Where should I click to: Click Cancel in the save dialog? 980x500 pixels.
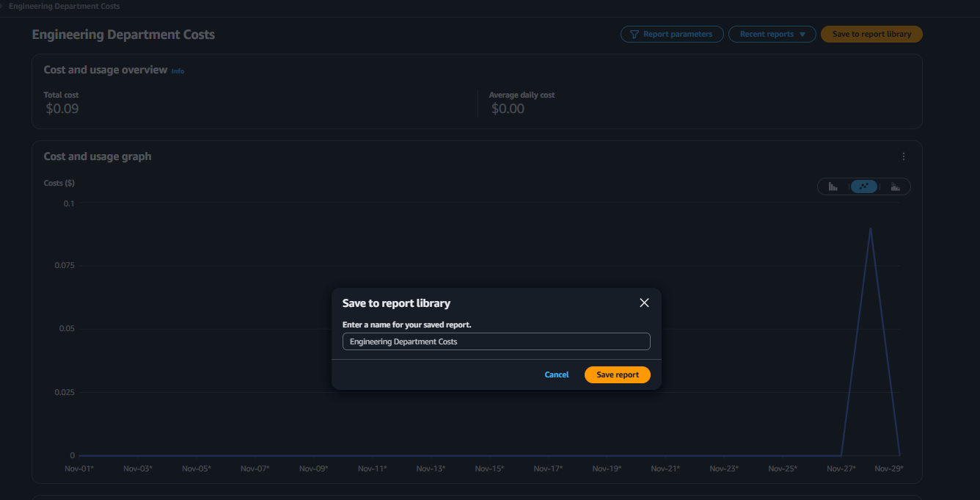coord(556,374)
